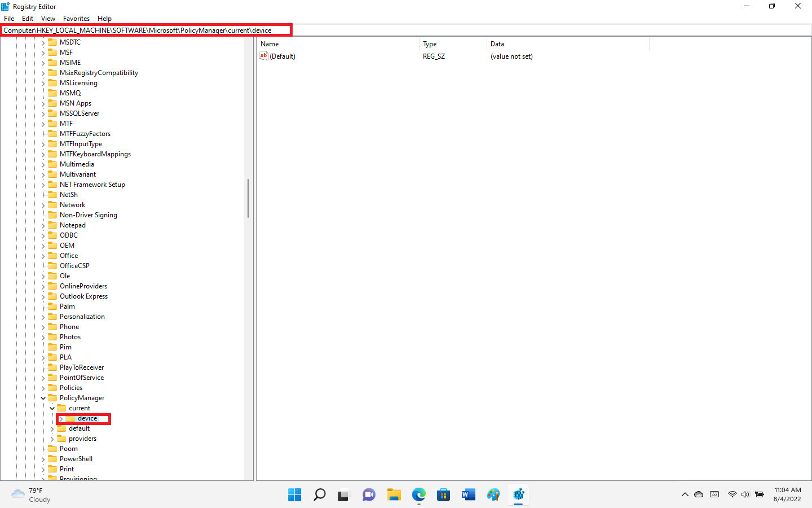The image size is (812, 508).
Task: Expand the Multimedia key
Action: tap(43, 164)
